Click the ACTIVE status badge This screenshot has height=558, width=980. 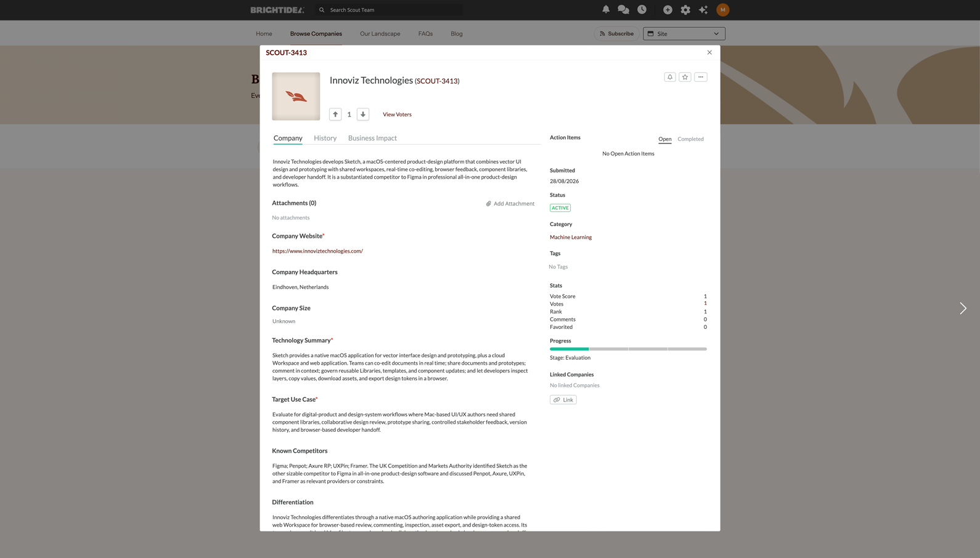pos(560,208)
